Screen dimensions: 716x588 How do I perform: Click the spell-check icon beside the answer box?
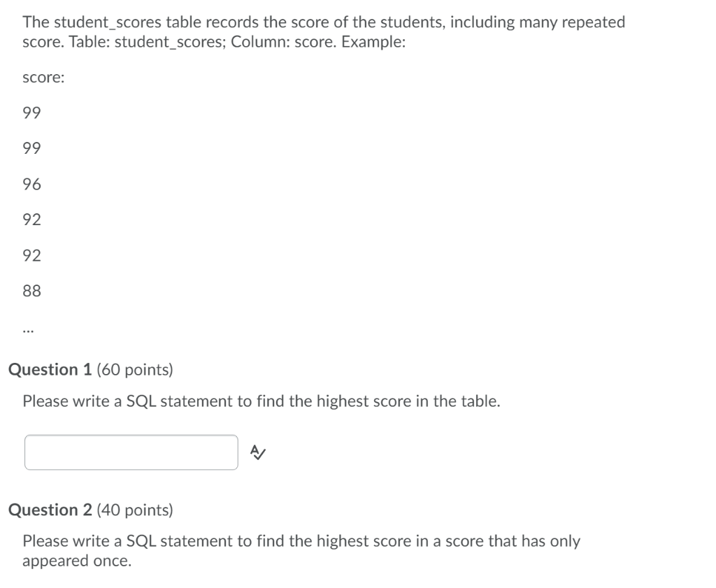pyautogui.click(x=258, y=452)
